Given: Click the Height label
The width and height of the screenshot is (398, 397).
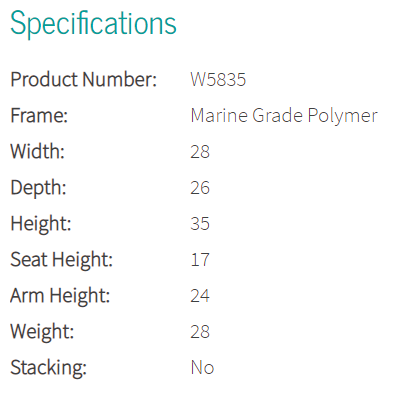Looking at the screenshot, I should tap(41, 224).
